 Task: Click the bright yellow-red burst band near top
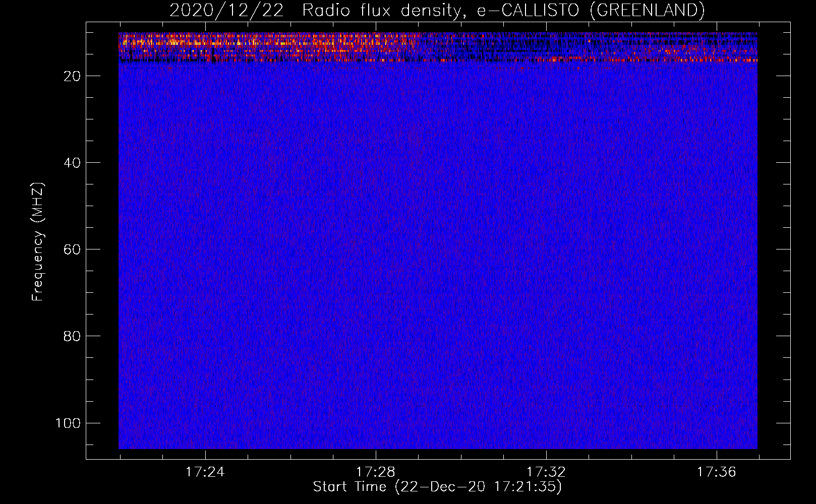[270, 46]
